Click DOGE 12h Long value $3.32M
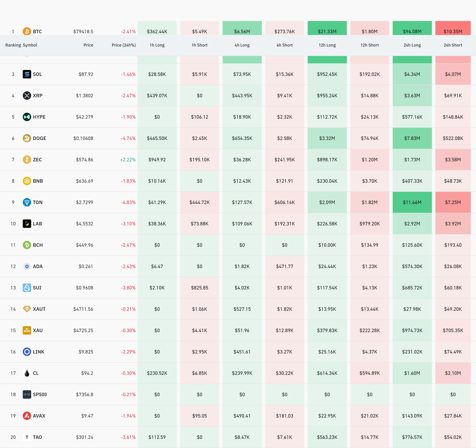This screenshot has width=476, height=448. coord(327,138)
